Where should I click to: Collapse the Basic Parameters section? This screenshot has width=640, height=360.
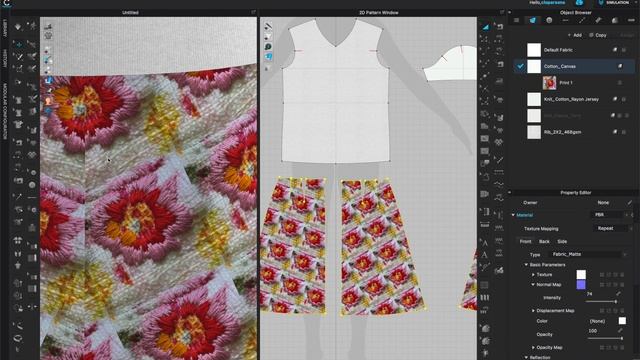526,265
